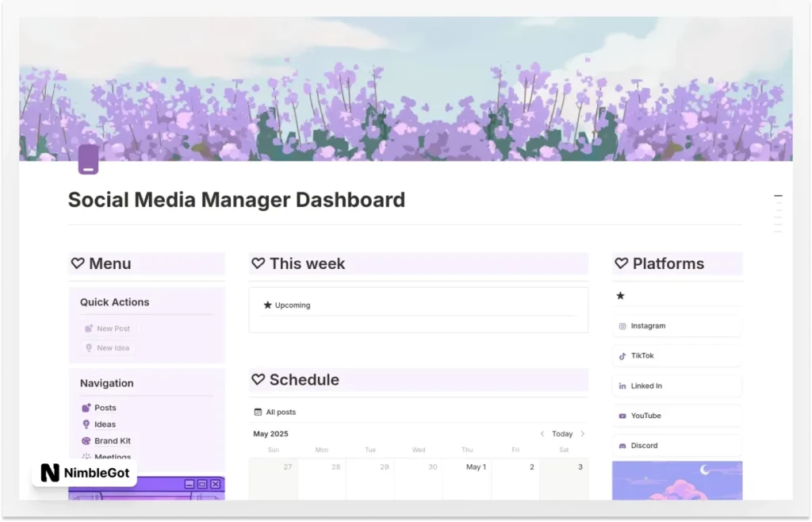Viewport: 812px width, 522px height.
Task: Advance the calendar using the right chevron
Action: (584, 434)
